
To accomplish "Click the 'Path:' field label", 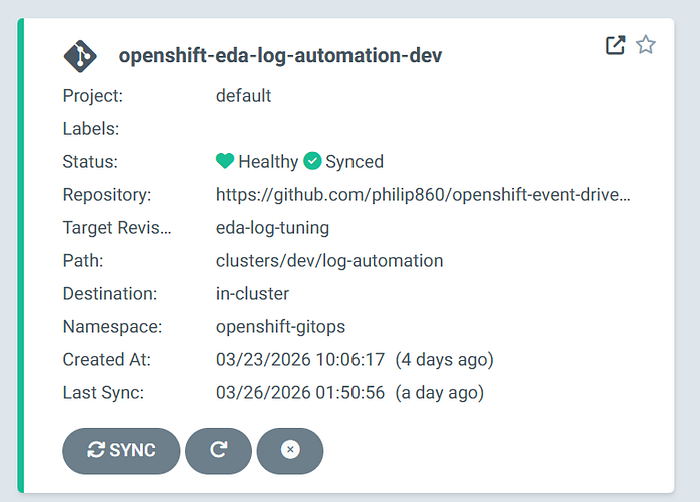I will tap(83, 261).
